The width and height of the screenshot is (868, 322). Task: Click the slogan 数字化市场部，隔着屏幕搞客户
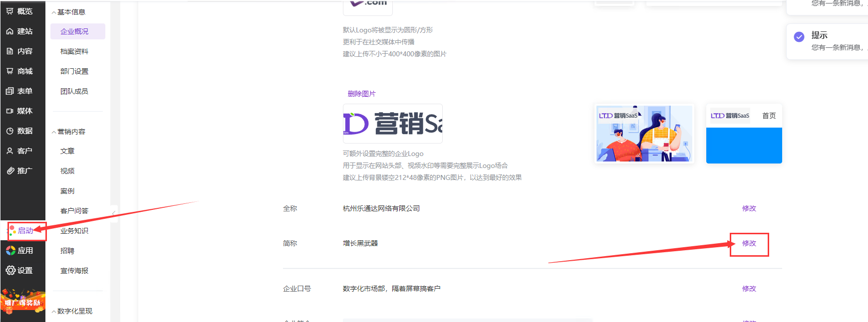coord(392,289)
